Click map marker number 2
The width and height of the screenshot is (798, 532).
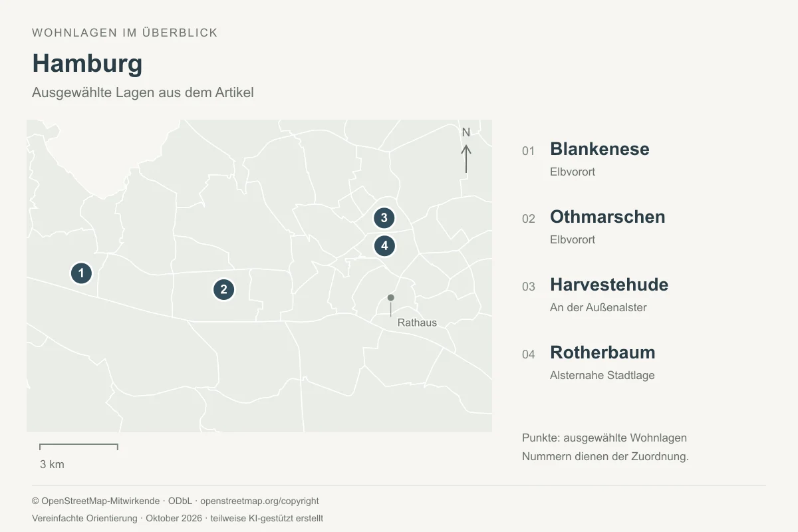click(x=223, y=289)
